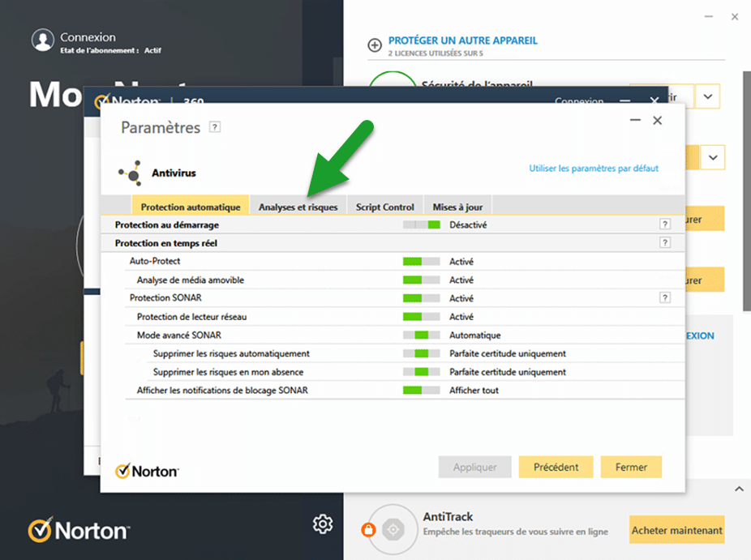Click the Désactivé status text
751x560 pixels.
coord(468,225)
